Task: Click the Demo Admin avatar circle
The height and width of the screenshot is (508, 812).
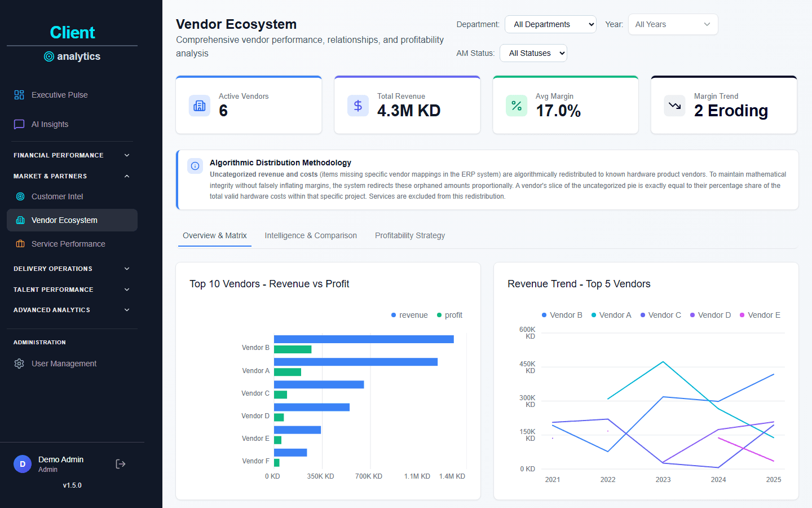Action: click(x=23, y=464)
